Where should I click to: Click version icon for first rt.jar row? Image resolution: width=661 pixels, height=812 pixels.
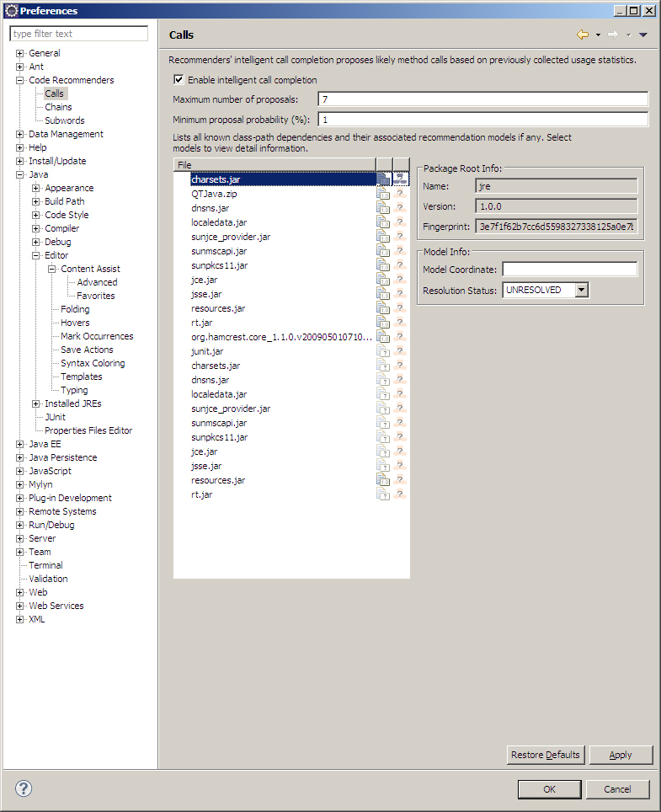[x=383, y=323]
